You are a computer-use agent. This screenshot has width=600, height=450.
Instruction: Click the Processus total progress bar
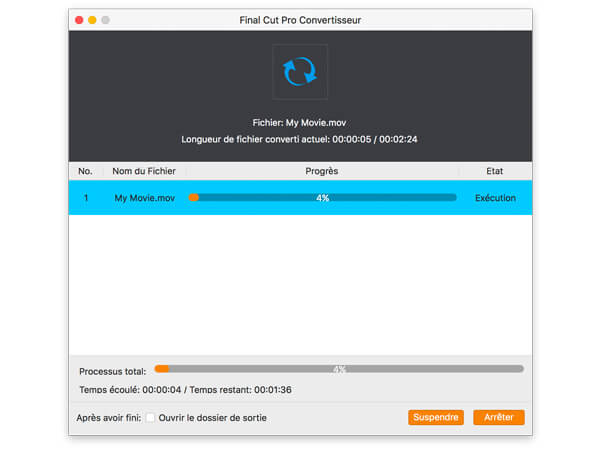point(339,369)
